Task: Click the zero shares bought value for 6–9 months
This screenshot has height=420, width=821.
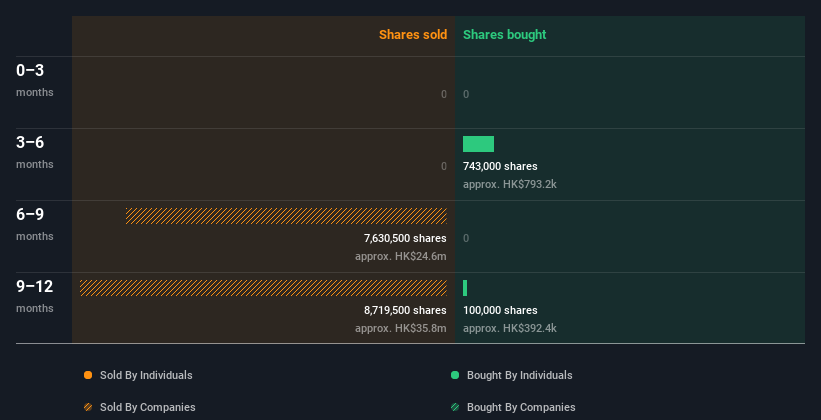Action: [466, 239]
